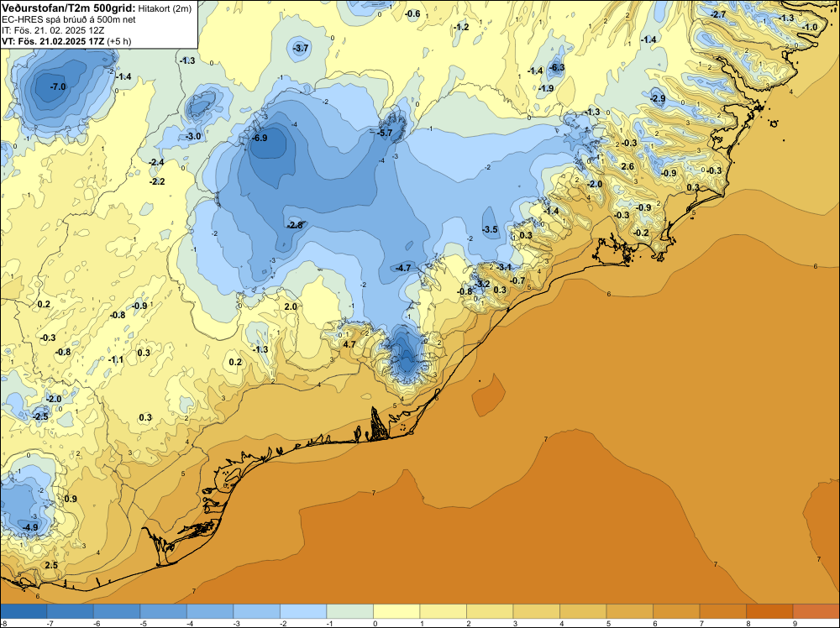Click the title 'Veðurstofan/T2m 500grid: Hitakort (2m)'
The width and height of the screenshot is (840, 628).
(x=97, y=8)
